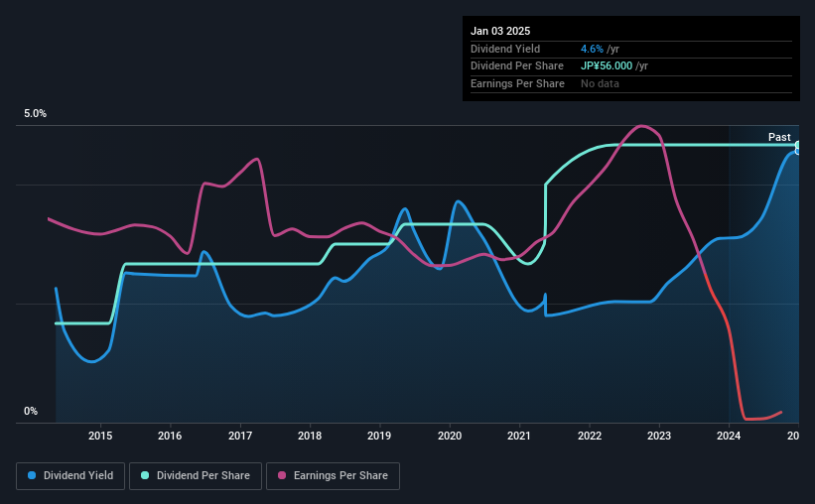Image resolution: width=815 pixels, height=504 pixels.
Task: Click the 2021 x-axis label
Action: click(519, 436)
